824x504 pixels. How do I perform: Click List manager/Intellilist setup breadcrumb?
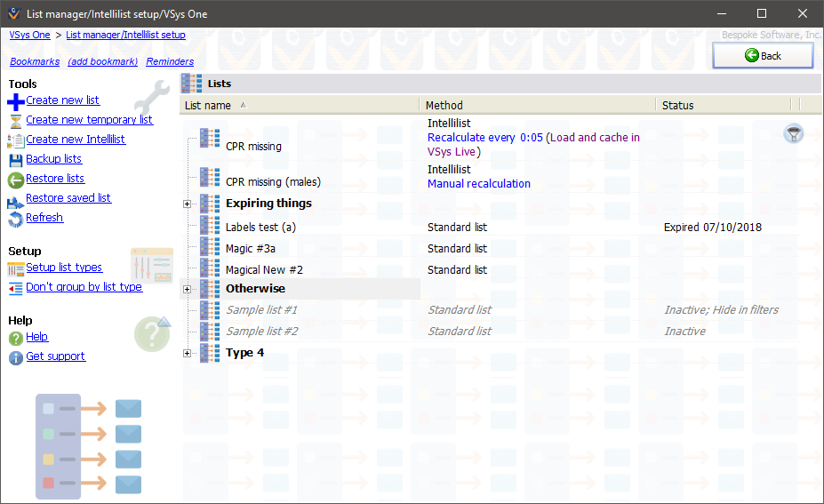[x=125, y=35]
